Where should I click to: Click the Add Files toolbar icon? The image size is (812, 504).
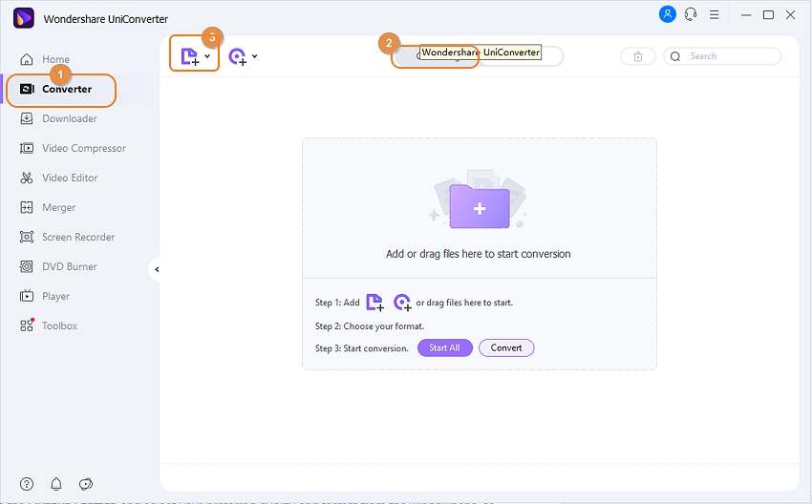[189, 56]
